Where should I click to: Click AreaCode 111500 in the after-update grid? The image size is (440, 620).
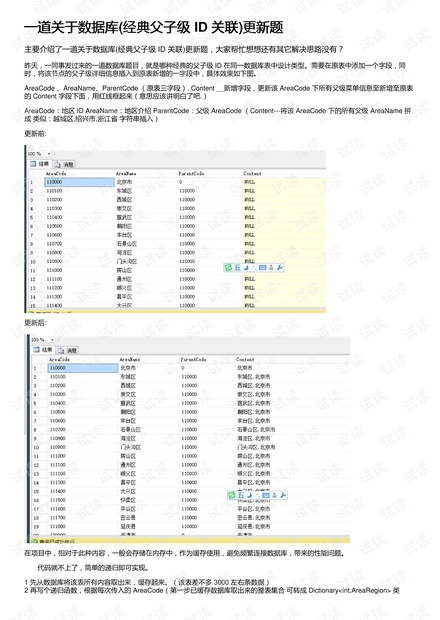58,500
